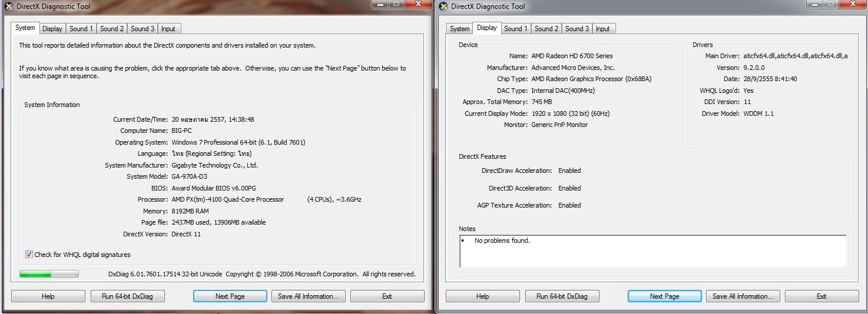Toggle Check for WHQL digital signatures checkbox

tap(29, 255)
